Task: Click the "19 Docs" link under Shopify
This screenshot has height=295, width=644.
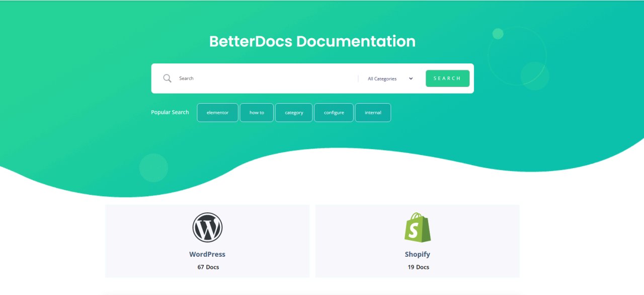Action: (418, 267)
